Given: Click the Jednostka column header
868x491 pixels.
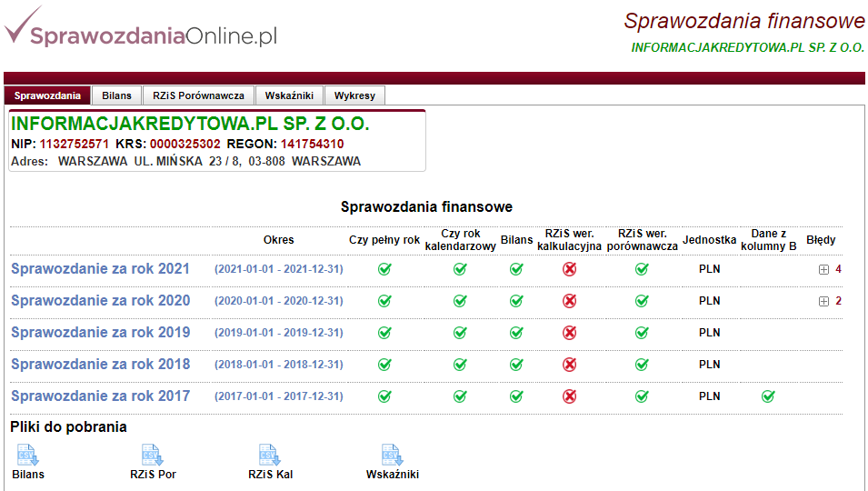Looking at the screenshot, I should coord(709,240).
